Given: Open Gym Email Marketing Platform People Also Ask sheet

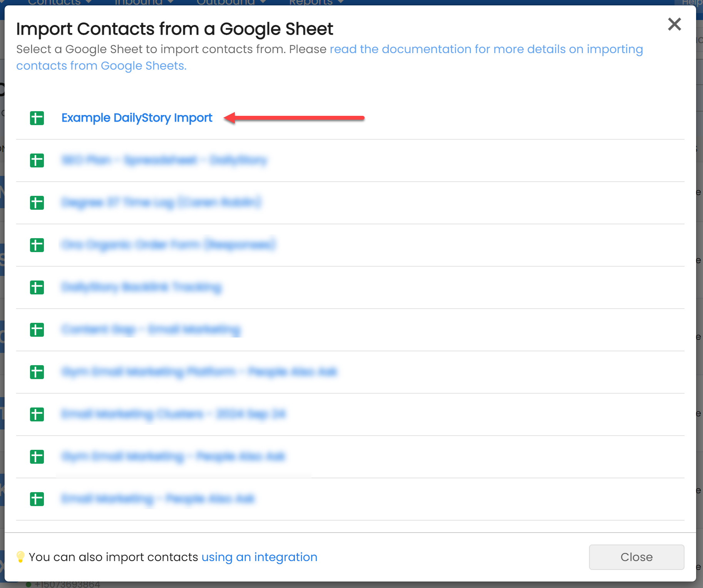Looking at the screenshot, I should click(x=199, y=372).
